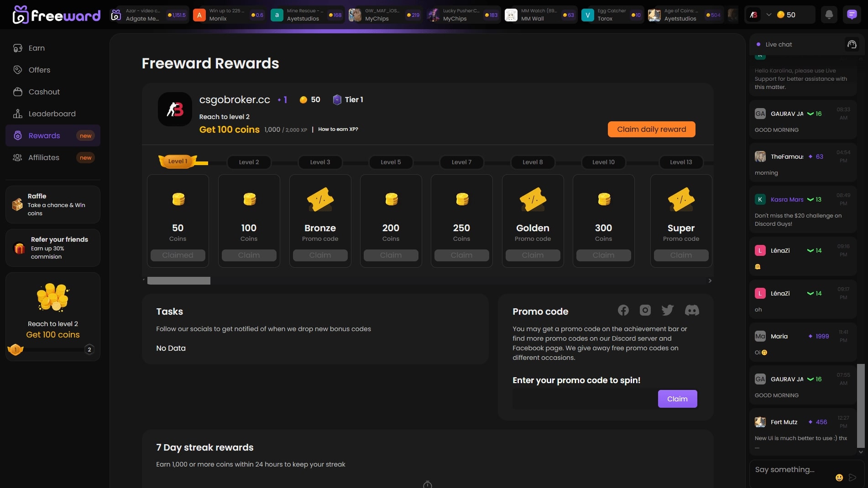Image resolution: width=868 pixels, height=488 pixels.
Task: View the Leaderboard using its sidebar icon
Action: tap(17, 114)
